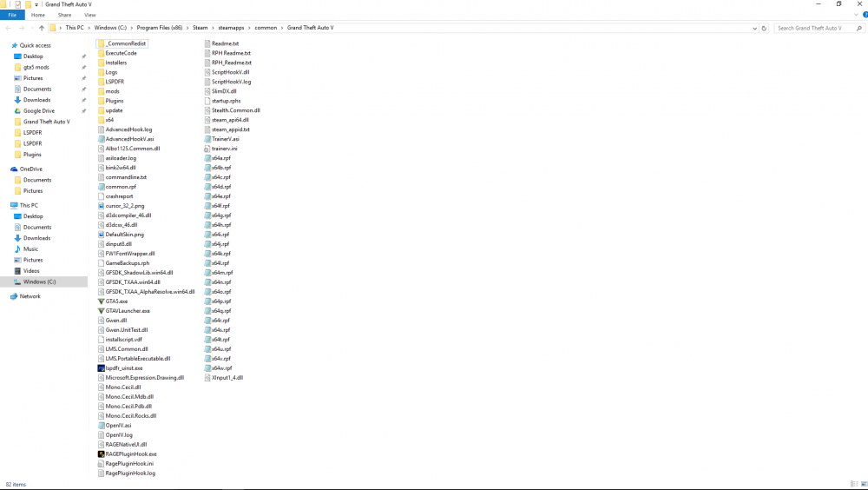Expand the breadcrumb arrow after common
Screen dimensions: 868x490
[x=282, y=28]
